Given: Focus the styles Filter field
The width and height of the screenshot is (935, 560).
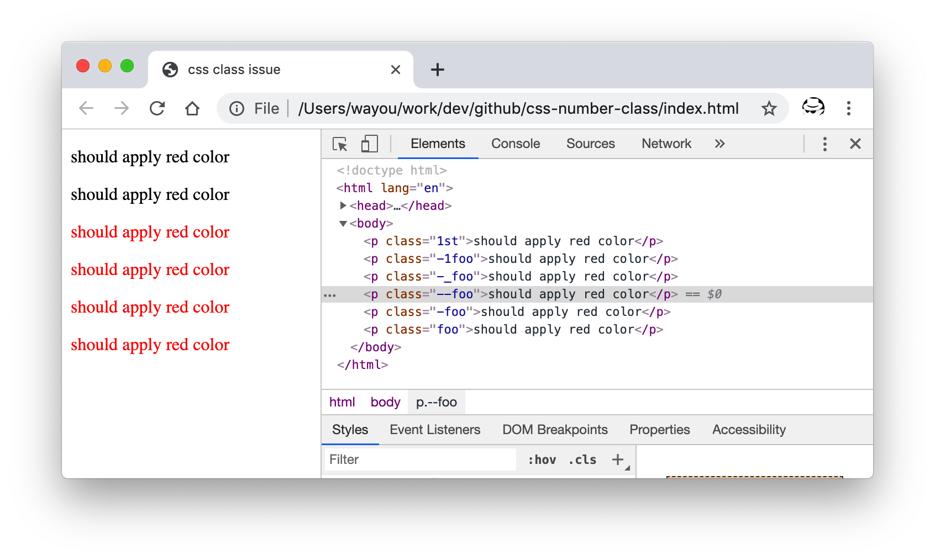Looking at the screenshot, I should click(x=421, y=459).
